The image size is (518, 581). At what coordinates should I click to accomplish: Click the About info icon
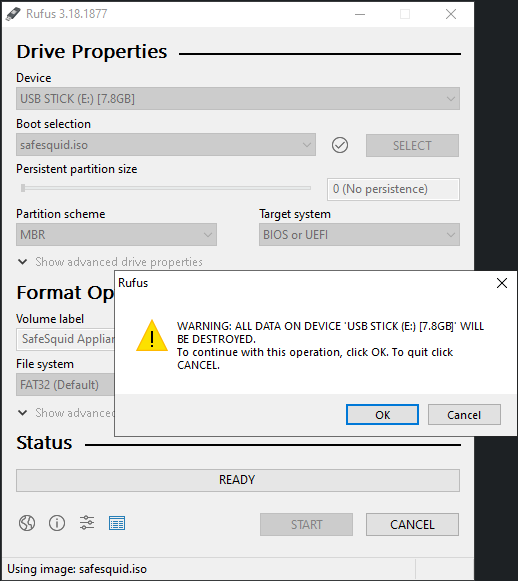point(57,523)
